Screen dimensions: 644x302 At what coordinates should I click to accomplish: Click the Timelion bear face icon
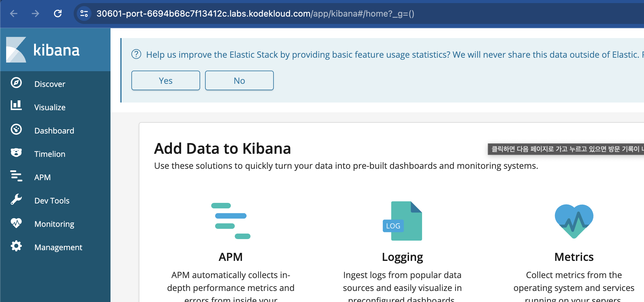(16, 153)
